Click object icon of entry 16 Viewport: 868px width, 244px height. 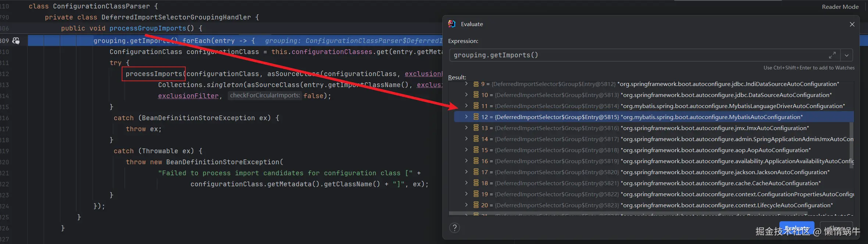click(476, 161)
